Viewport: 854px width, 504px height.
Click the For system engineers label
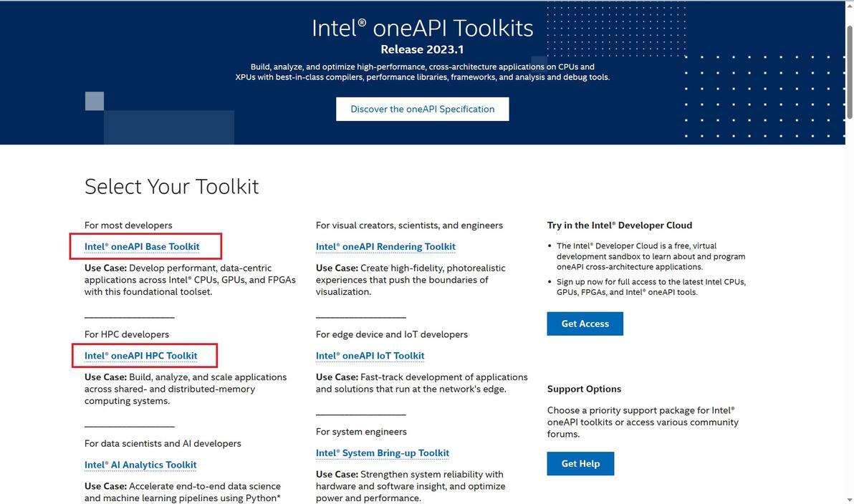tap(361, 432)
